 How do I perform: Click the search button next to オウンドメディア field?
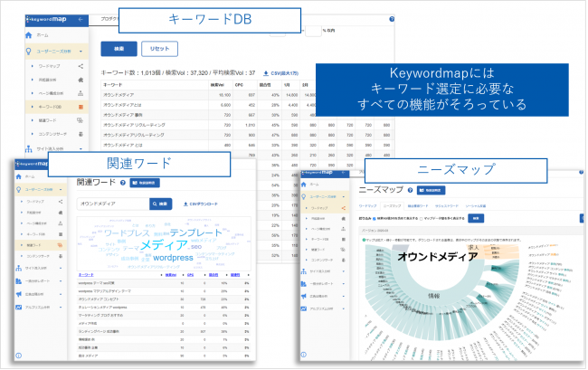(x=160, y=204)
